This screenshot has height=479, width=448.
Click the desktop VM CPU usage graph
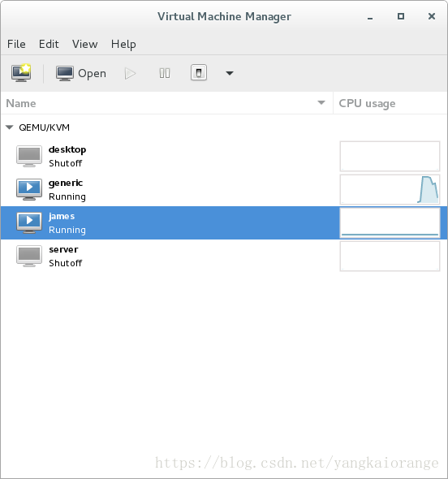tap(390, 156)
